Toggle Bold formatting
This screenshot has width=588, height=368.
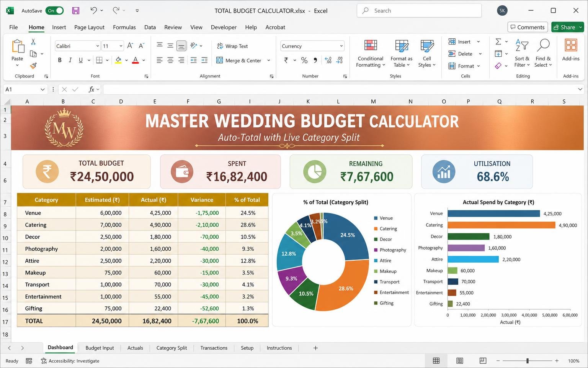pos(60,60)
